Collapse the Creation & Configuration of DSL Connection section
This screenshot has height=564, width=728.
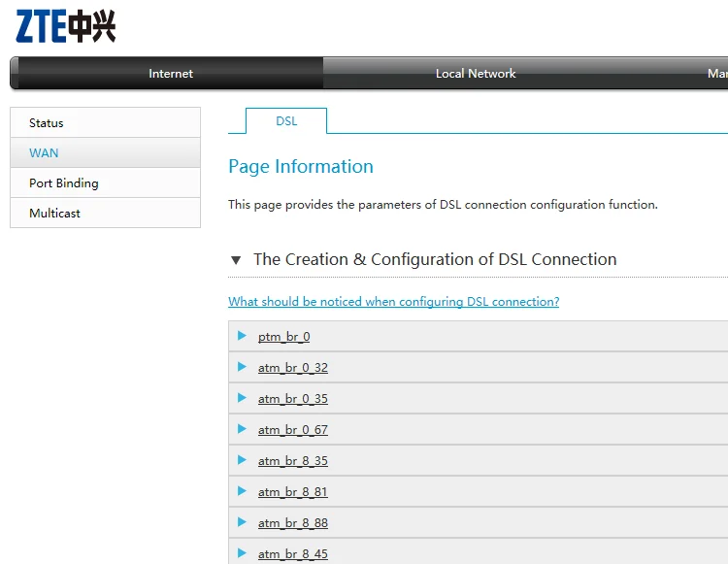236,260
